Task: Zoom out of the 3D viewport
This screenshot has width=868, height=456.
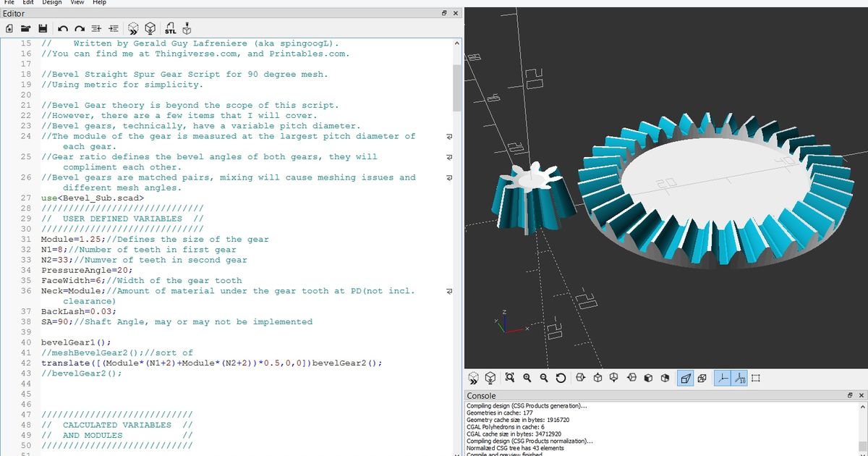Action: click(x=542, y=377)
